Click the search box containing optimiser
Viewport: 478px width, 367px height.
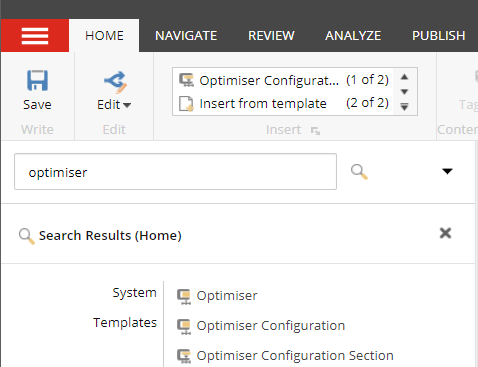point(175,172)
